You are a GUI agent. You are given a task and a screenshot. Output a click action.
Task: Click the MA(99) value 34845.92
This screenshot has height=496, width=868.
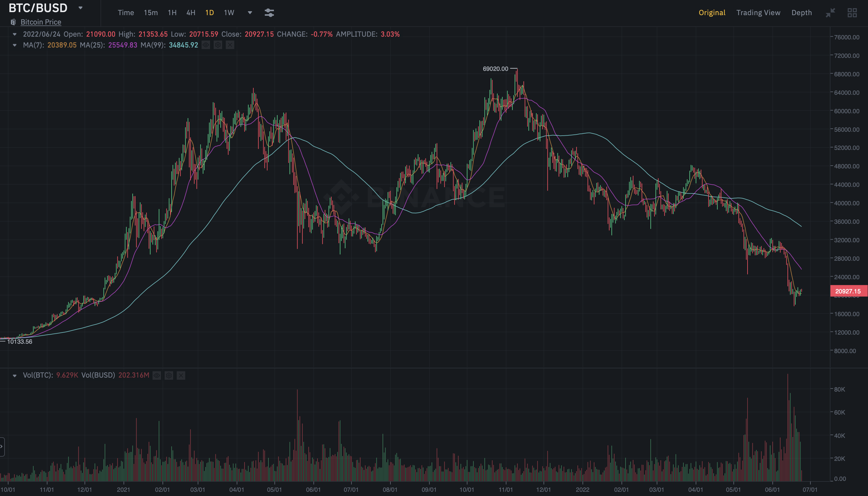click(x=183, y=45)
